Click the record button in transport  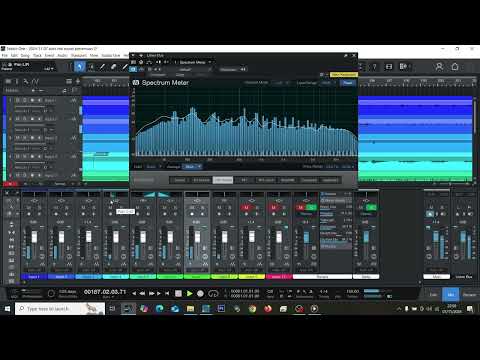tap(200, 293)
